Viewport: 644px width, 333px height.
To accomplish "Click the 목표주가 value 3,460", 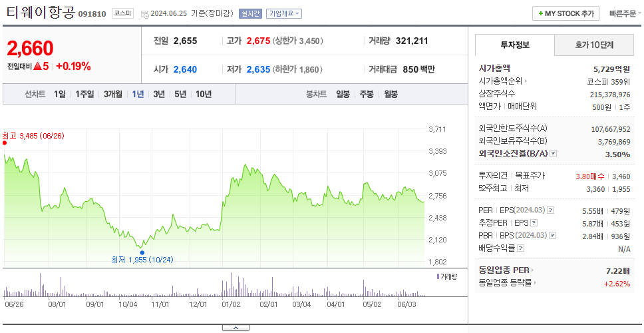I will tap(621, 176).
